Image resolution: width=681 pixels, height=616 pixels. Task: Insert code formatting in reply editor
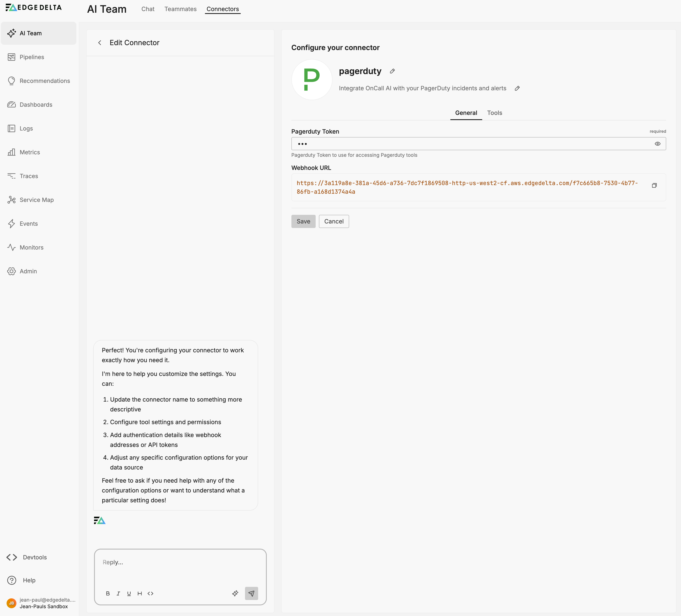150,593
